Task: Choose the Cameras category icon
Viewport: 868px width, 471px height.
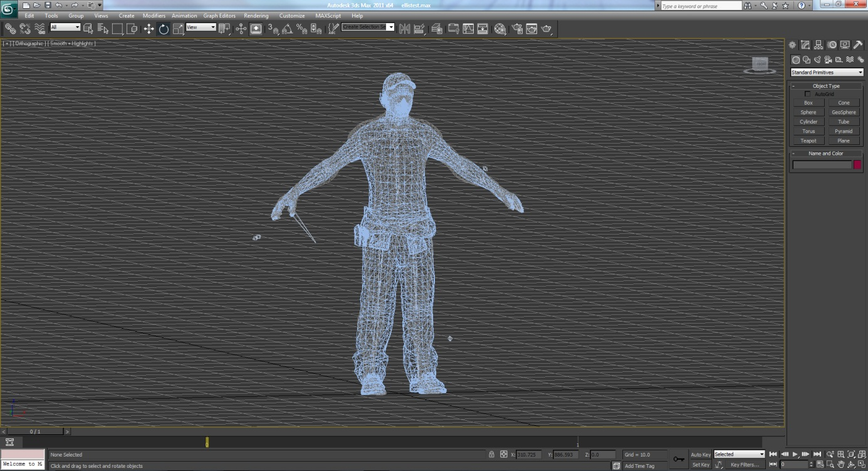Action: click(x=828, y=60)
